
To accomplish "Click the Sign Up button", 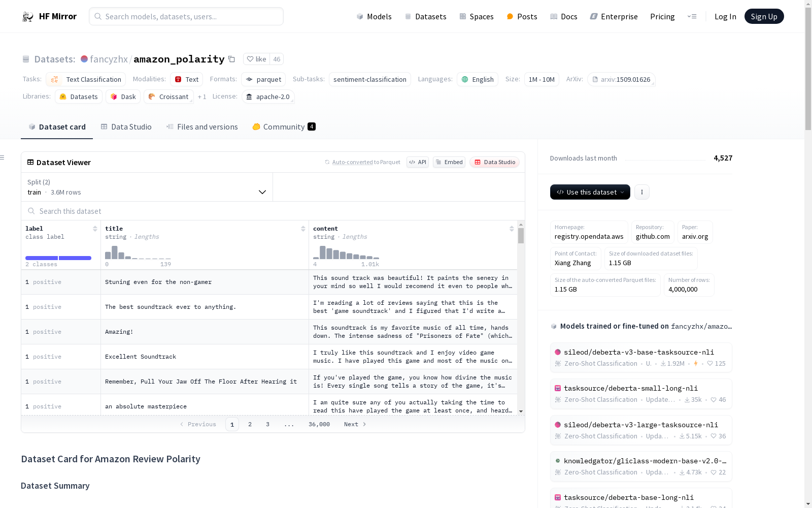I will pyautogui.click(x=764, y=17).
